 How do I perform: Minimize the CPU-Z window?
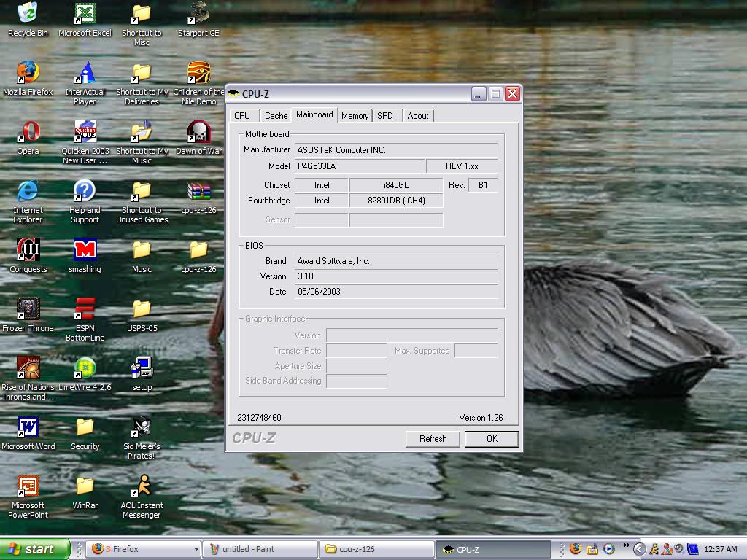pyautogui.click(x=479, y=94)
